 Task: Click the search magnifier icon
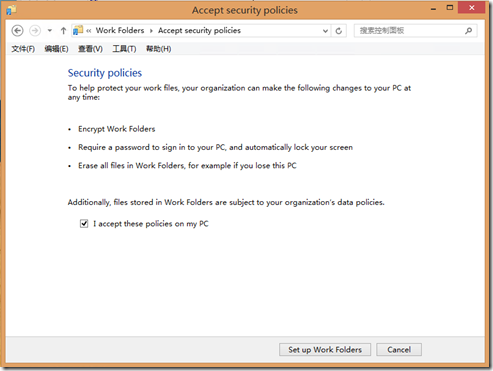click(x=469, y=31)
